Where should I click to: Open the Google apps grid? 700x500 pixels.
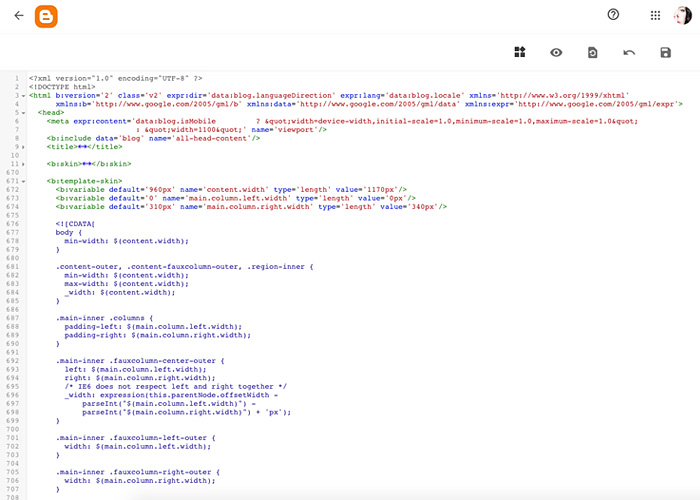pyautogui.click(x=655, y=16)
